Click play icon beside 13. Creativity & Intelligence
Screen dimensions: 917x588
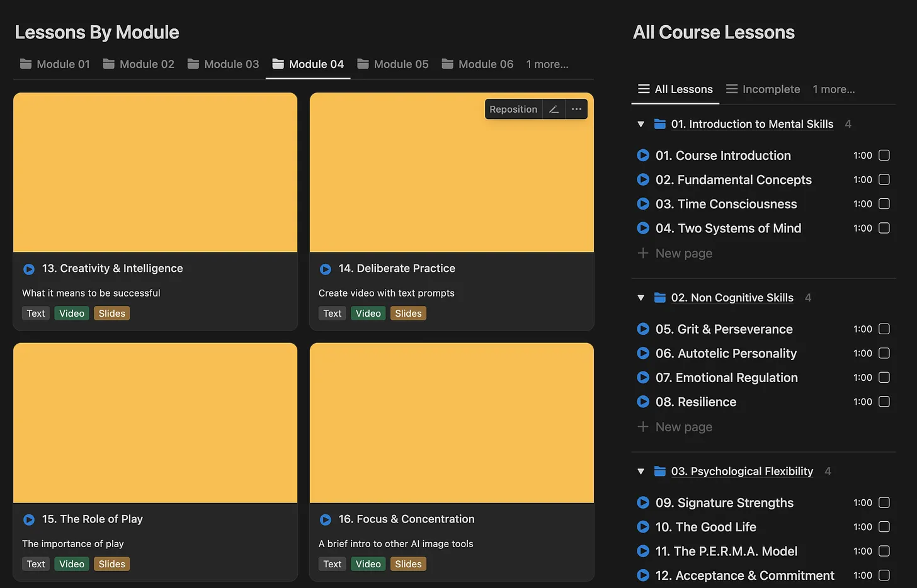click(x=29, y=269)
